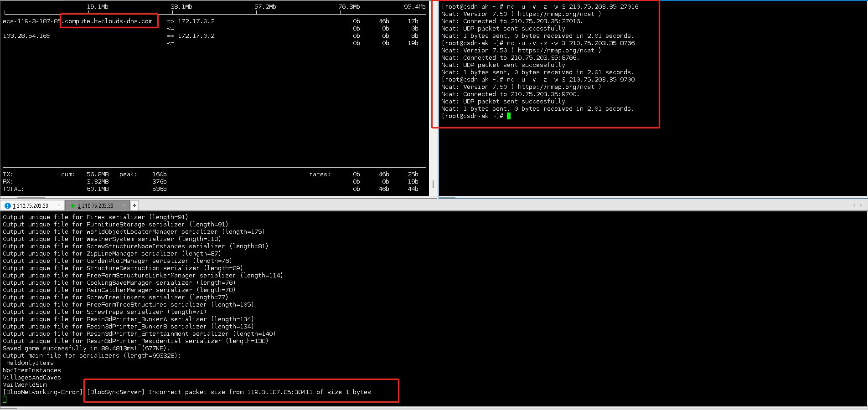Click the horizontal scrollbar thumb under the ncat pane
868x410 pixels.
coord(447,197)
